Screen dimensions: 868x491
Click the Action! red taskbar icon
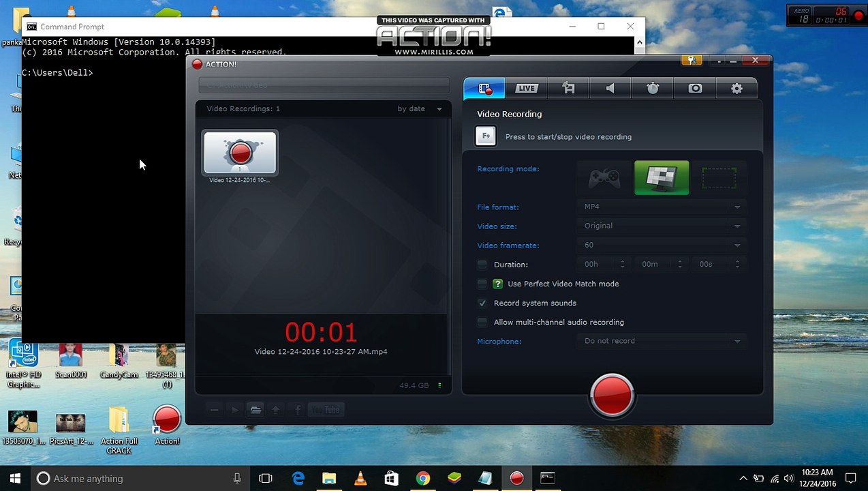click(516, 479)
